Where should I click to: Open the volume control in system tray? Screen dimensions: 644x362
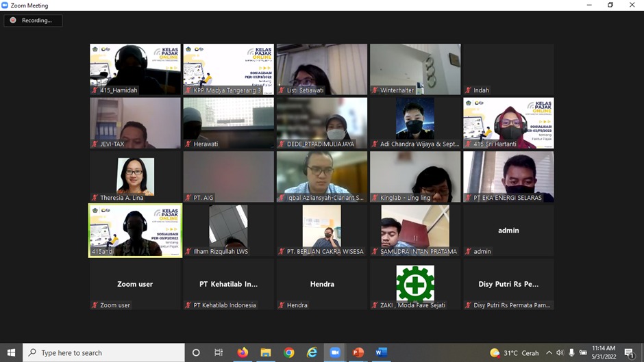(x=560, y=352)
